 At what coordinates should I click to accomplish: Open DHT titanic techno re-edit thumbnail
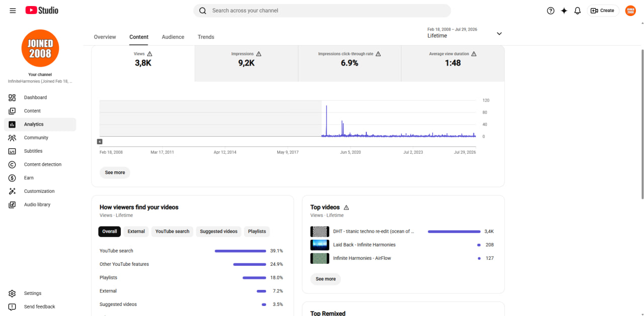point(320,232)
